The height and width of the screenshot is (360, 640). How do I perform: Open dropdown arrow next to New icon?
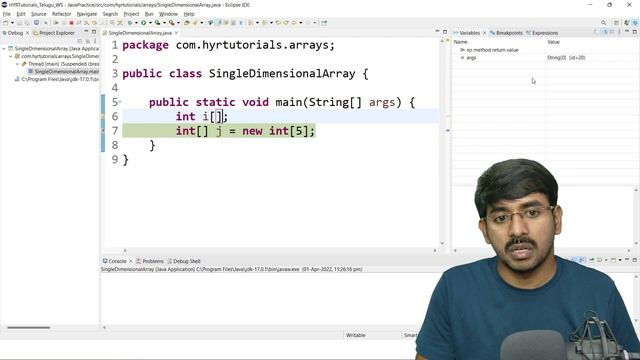tap(12, 23)
